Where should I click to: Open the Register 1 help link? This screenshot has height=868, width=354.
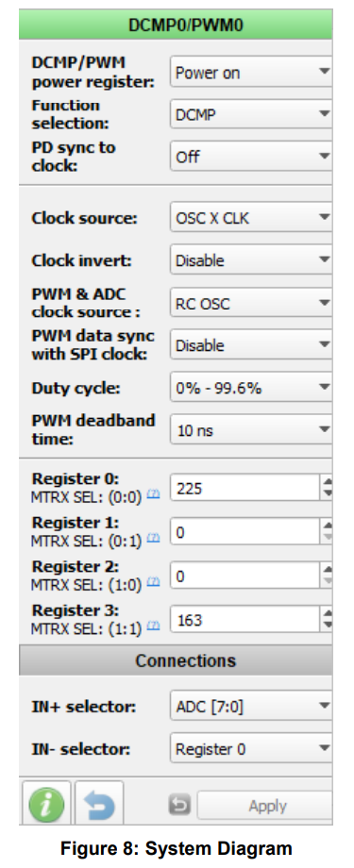[x=154, y=537]
